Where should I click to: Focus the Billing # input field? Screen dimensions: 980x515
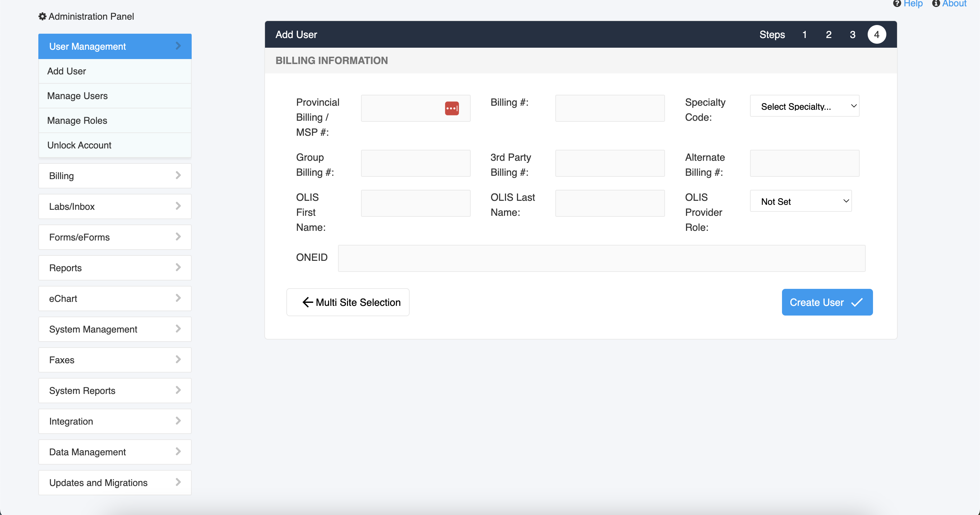point(610,108)
